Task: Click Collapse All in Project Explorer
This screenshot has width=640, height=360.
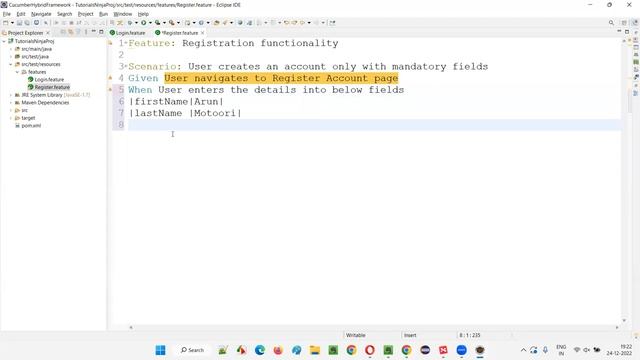Action: click(63, 32)
